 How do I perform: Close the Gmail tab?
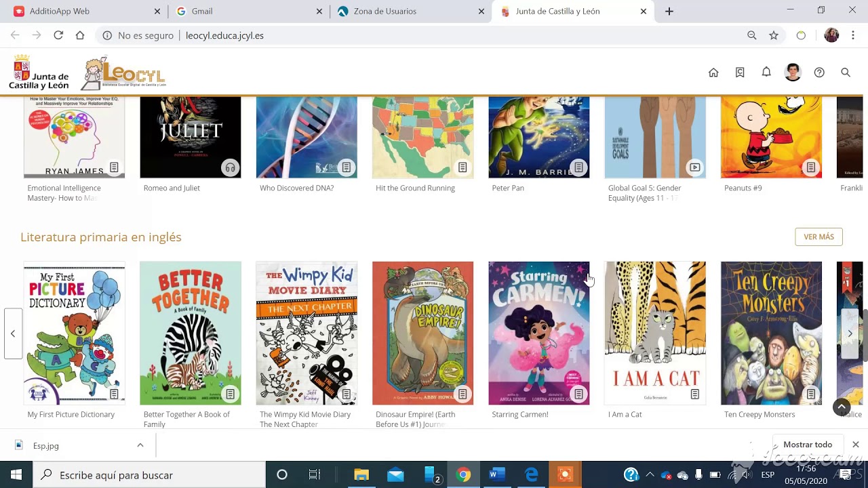coord(319,12)
